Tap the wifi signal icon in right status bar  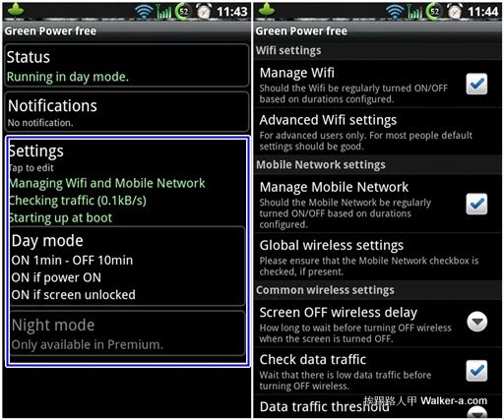[x=395, y=12]
